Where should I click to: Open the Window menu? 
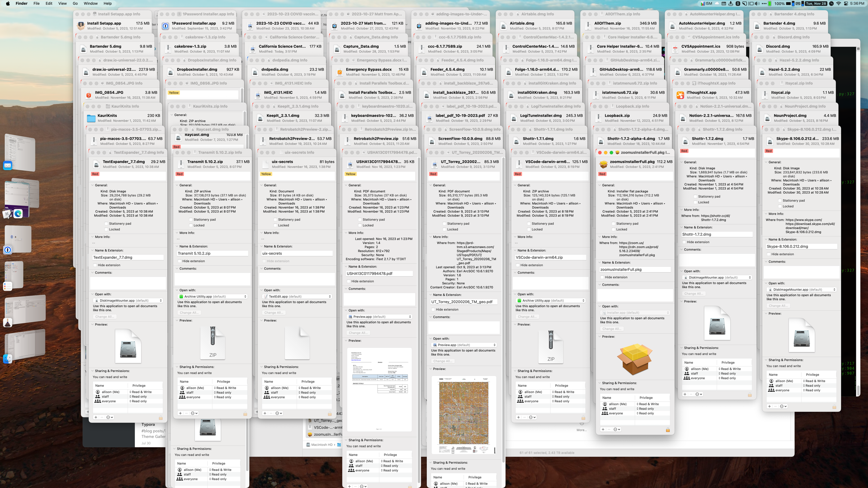(x=90, y=4)
